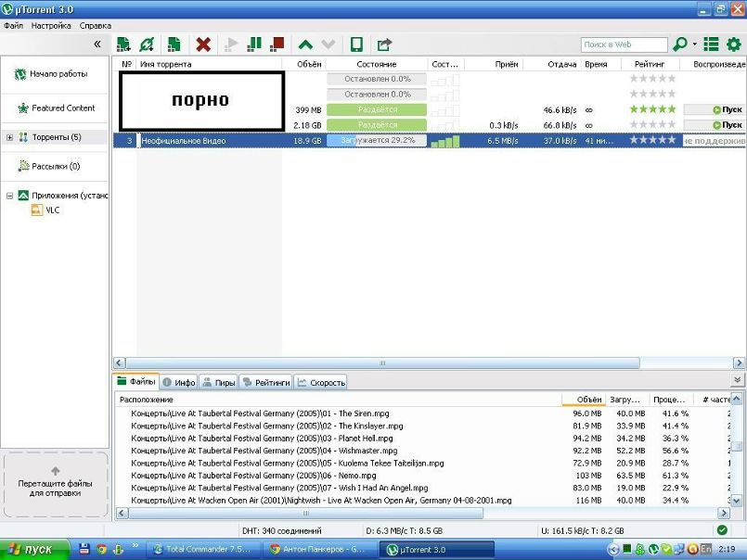Open the Настройка menu

[50, 26]
